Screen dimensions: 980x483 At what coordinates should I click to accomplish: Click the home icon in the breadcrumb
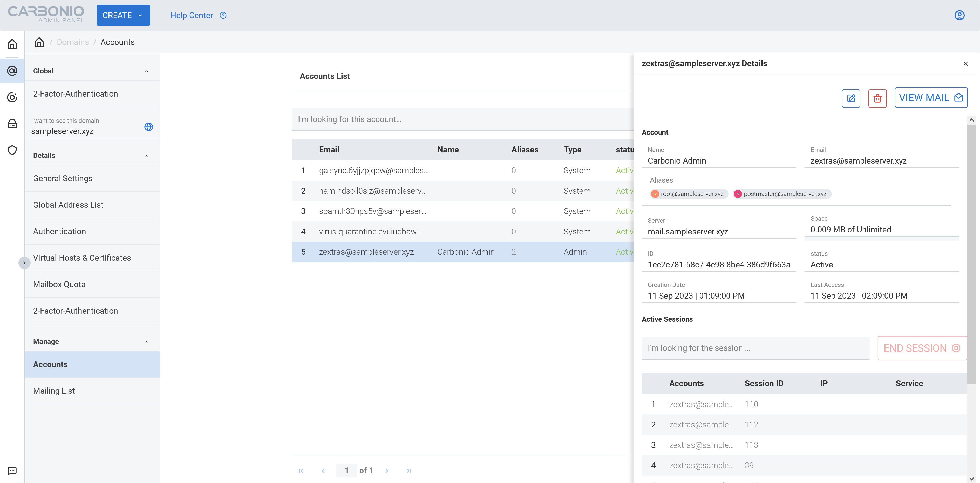tap(39, 42)
